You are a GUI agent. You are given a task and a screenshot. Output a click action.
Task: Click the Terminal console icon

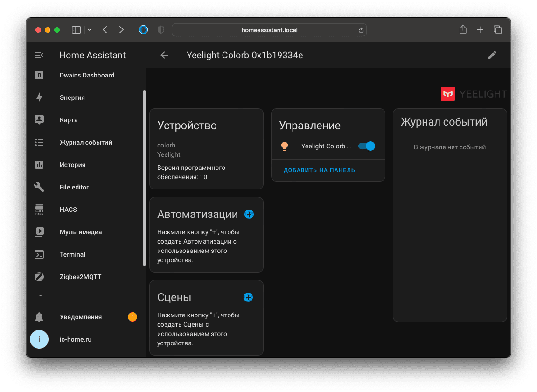click(39, 254)
